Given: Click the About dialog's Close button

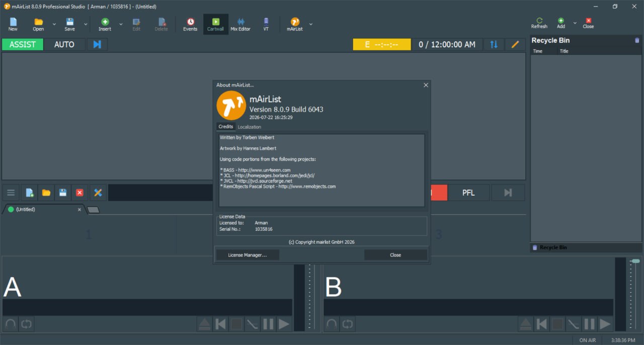Looking at the screenshot, I should coord(395,255).
